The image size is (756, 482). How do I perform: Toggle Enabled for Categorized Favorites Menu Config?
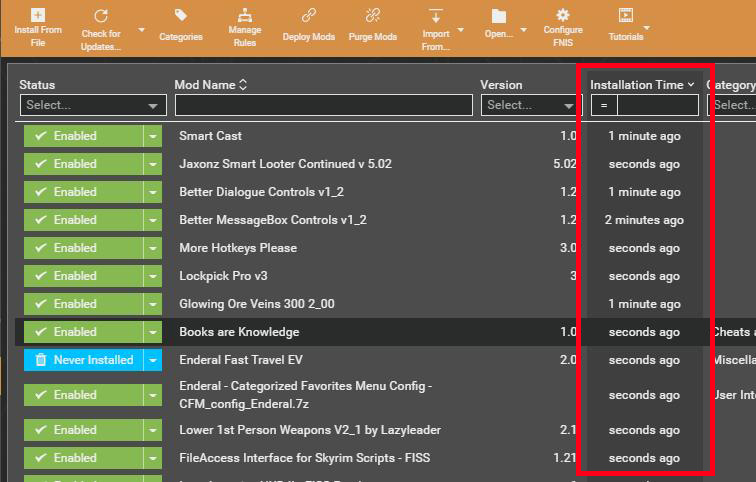point(83,395)
